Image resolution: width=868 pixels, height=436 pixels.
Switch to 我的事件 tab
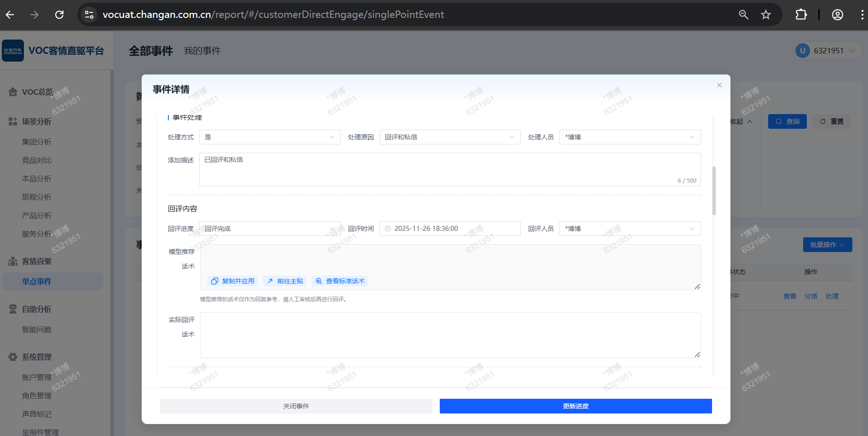202,51
